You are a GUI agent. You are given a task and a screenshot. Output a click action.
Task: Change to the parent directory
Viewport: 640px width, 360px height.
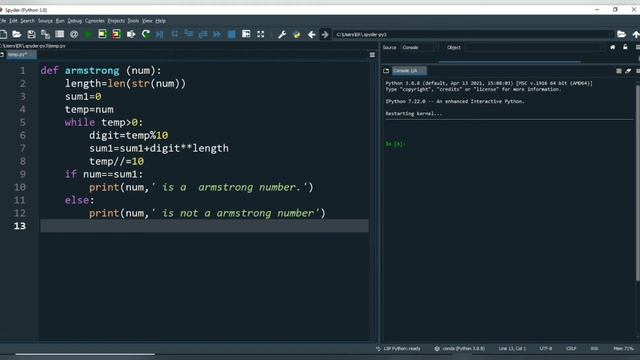[x=636, y=34]
